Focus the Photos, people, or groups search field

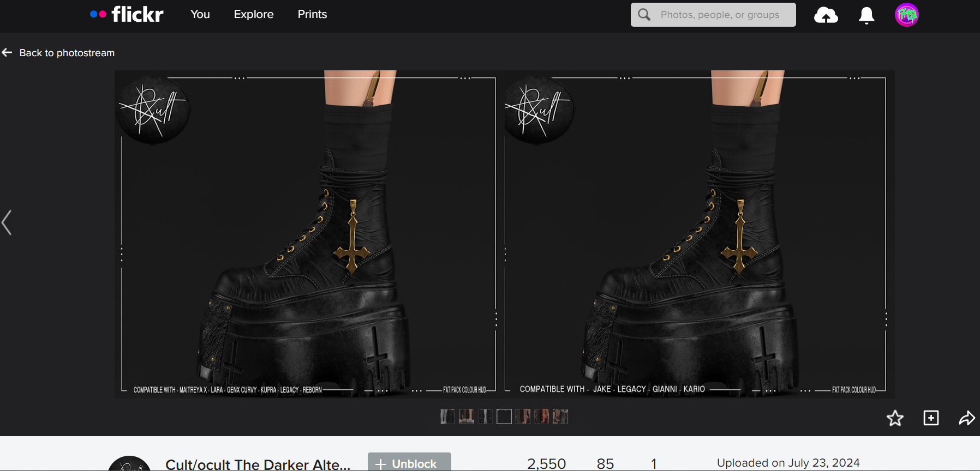[x=713, y=15]
